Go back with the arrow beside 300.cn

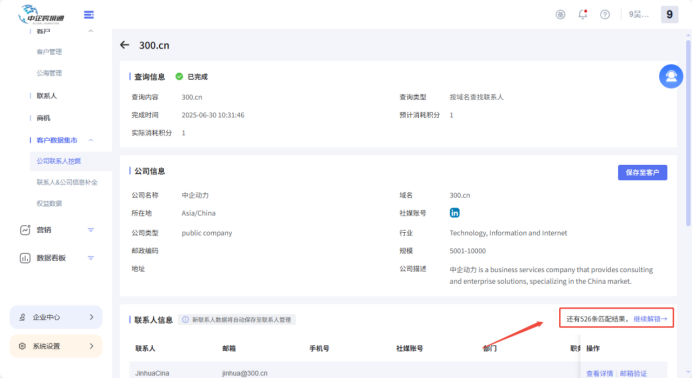point(125,45)
